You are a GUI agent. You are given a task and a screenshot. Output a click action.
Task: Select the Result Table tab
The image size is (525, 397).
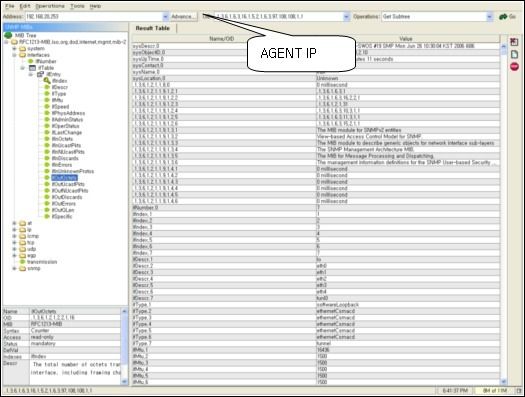point(153,28)
